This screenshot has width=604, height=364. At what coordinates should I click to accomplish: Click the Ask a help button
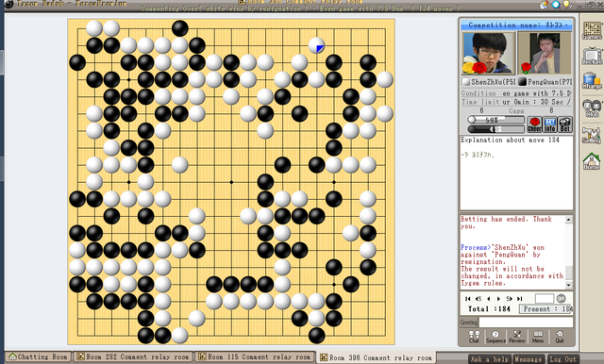click(x=490, y=359)
